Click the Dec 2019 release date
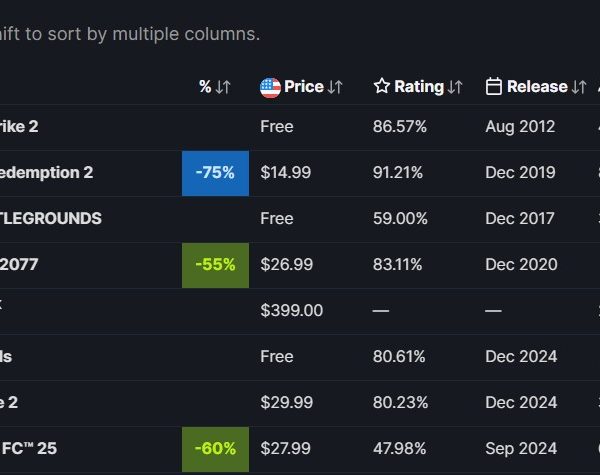 (x=520, y=173)
